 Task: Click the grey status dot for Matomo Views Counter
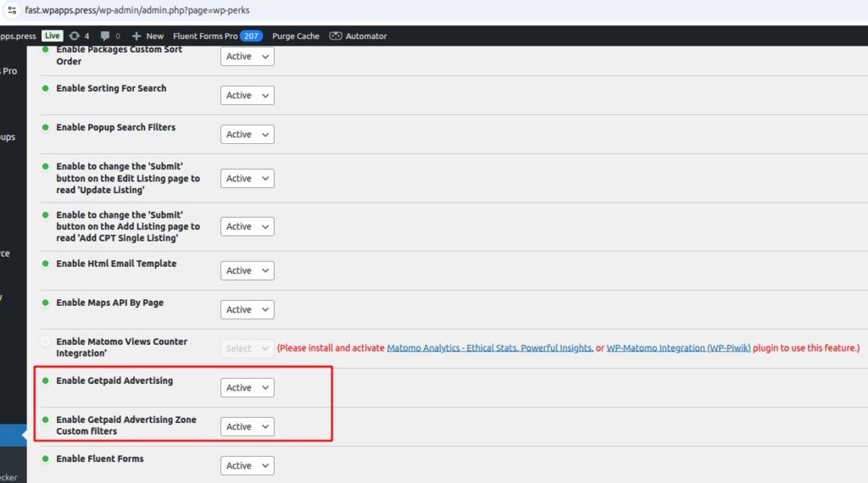(46, 341)
